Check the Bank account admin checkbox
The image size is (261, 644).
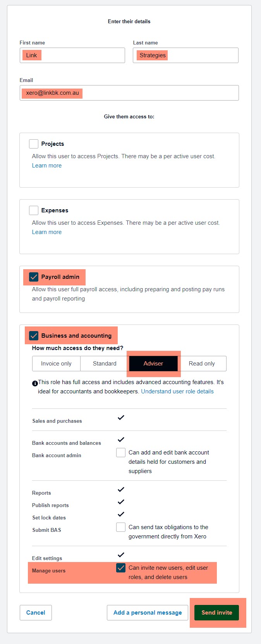point(121,453)
